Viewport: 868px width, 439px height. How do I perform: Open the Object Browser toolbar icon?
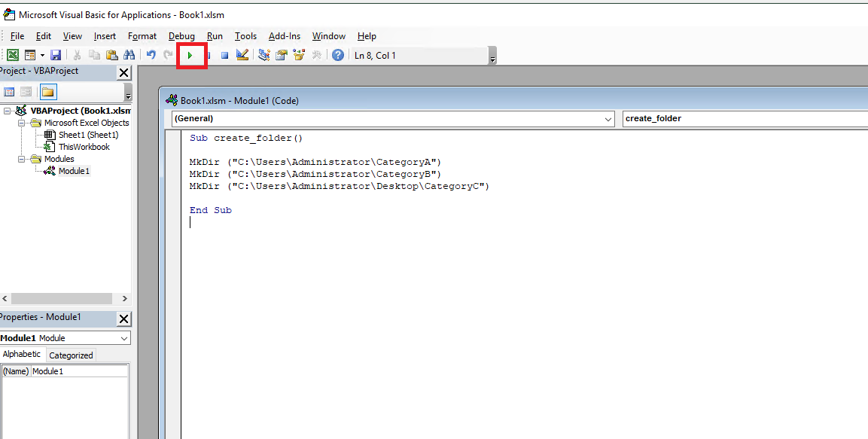point(299,55)
